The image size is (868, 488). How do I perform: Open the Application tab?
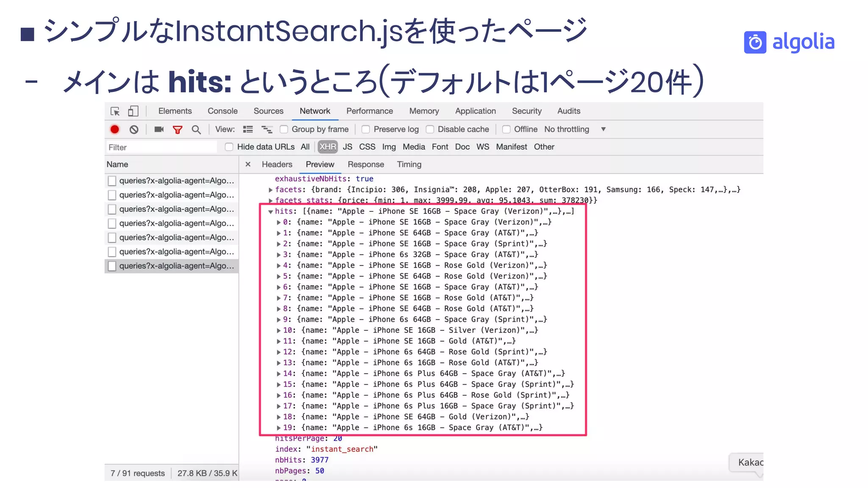tap(476, 111)
